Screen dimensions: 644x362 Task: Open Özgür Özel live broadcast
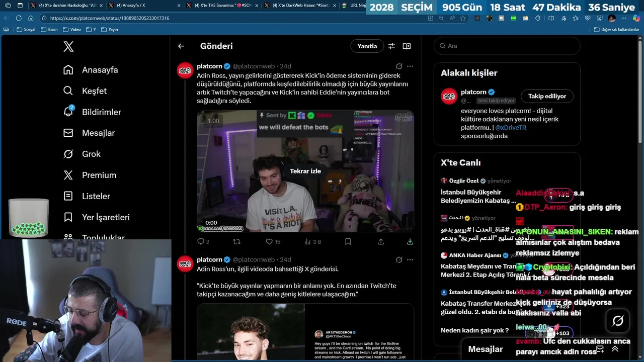(477, 191)
